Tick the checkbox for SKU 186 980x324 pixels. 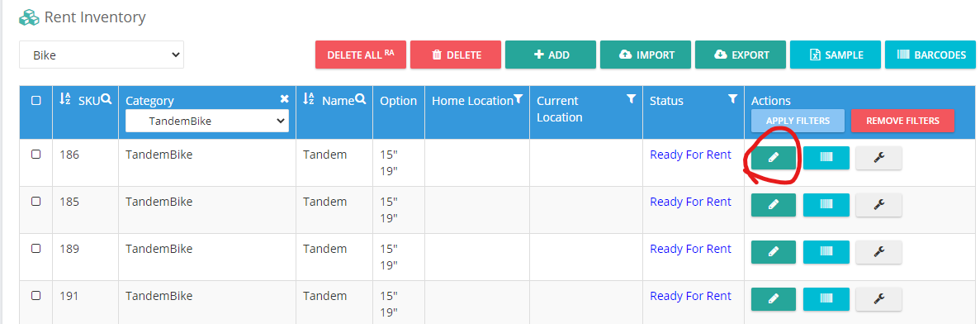(36, 154)
